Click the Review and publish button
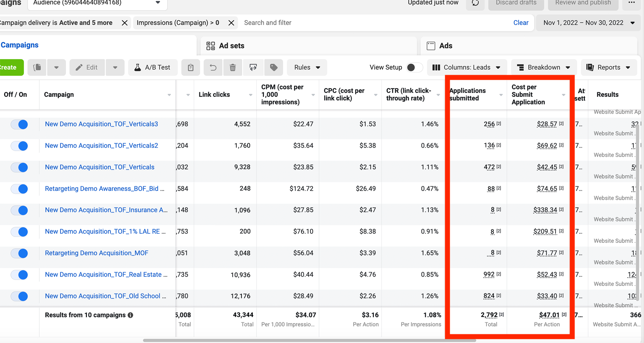Screen dimensions: 644x343 click(x=583, y=3)
